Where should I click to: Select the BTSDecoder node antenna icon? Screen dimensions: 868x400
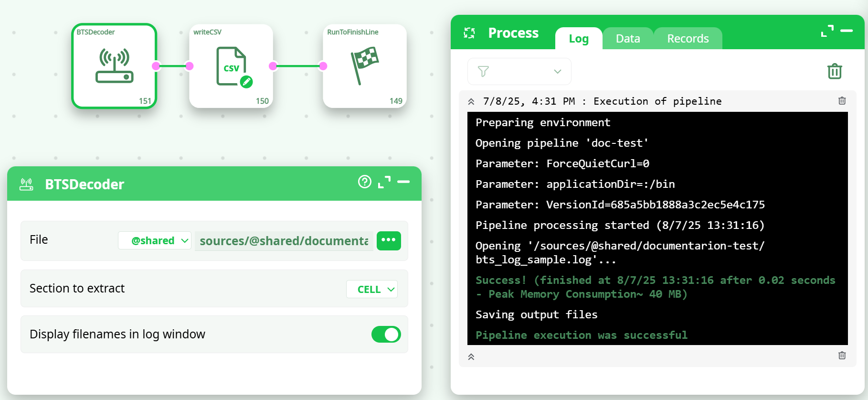pos(115,66)
